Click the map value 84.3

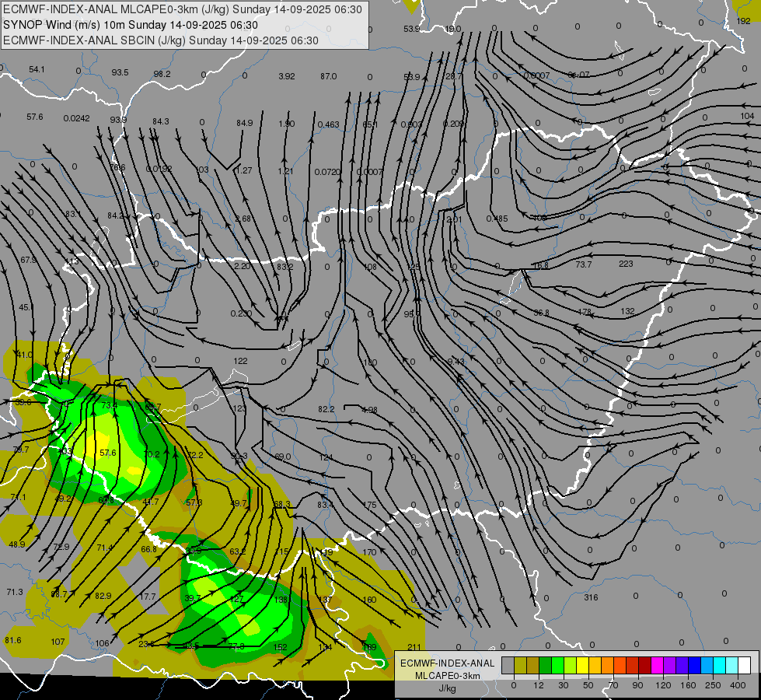(x=161, y=121)
